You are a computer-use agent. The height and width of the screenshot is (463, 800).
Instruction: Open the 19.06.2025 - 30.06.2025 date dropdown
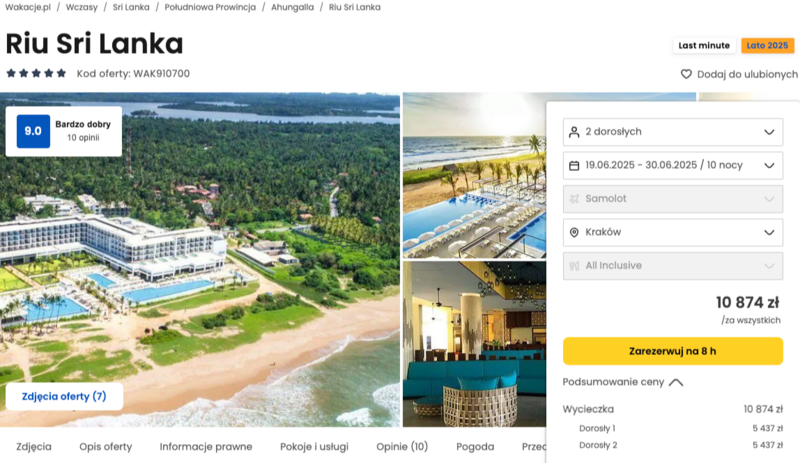pyautogui.click(x=673, y=165)
